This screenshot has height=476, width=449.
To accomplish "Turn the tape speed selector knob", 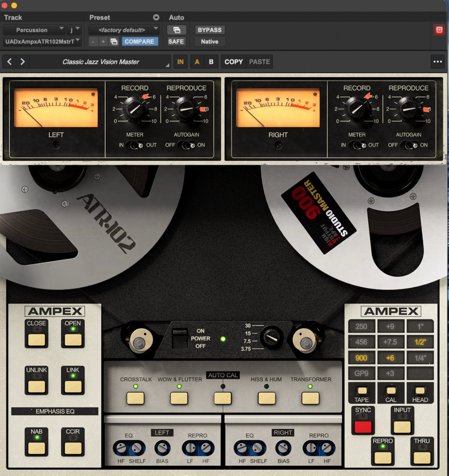I will pyautogui.click(x=272, y=337).
